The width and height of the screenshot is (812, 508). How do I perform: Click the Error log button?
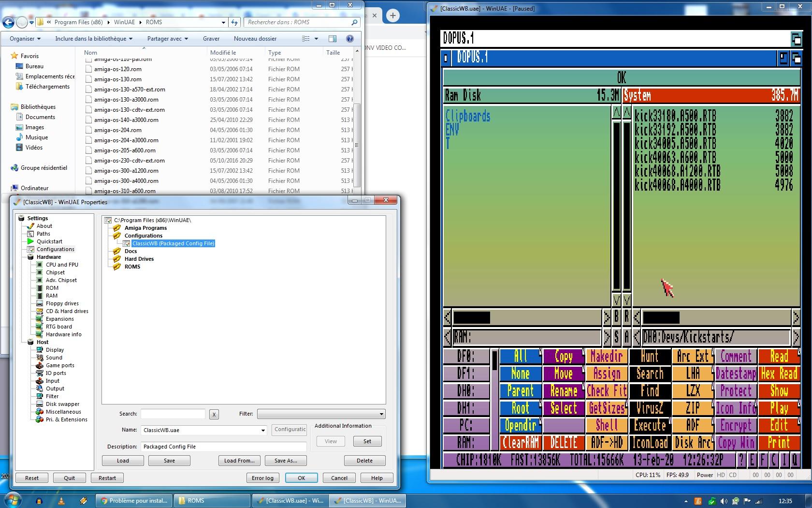262,478
